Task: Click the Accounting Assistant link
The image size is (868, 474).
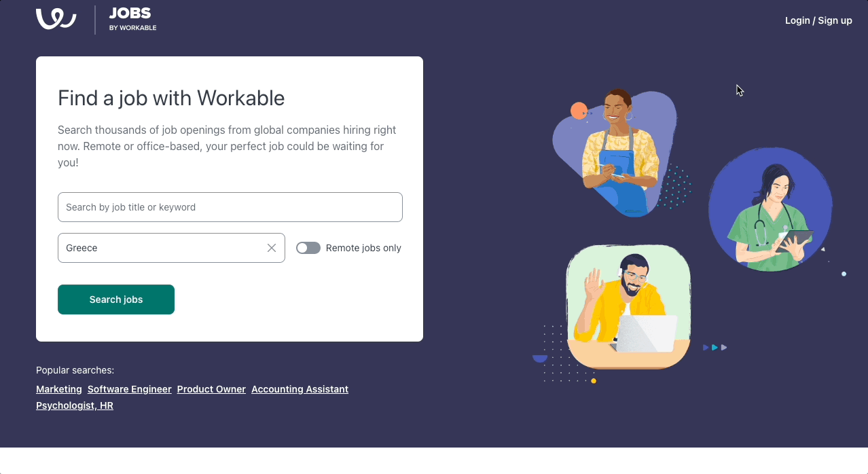Action: [x=300, y=389]
